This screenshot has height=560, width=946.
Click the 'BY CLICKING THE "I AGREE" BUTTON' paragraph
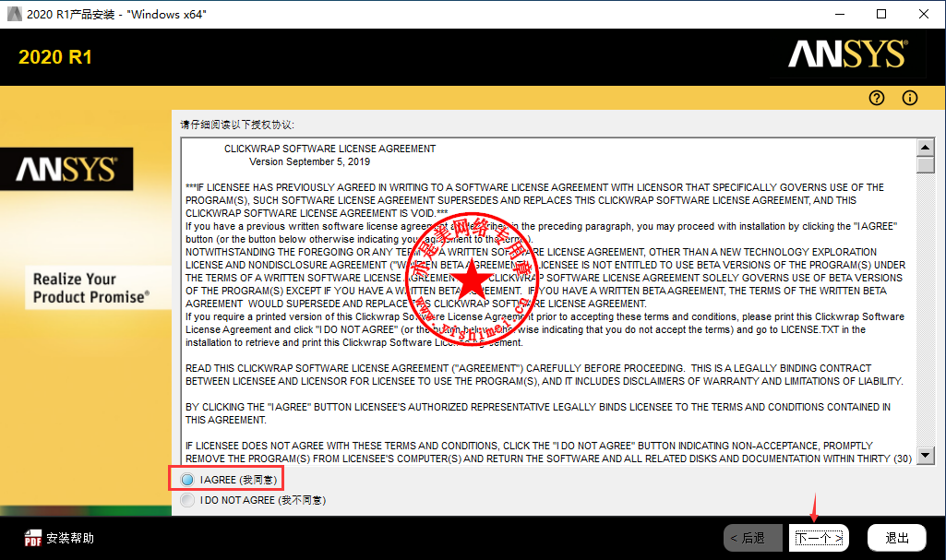tap(537, 413)
